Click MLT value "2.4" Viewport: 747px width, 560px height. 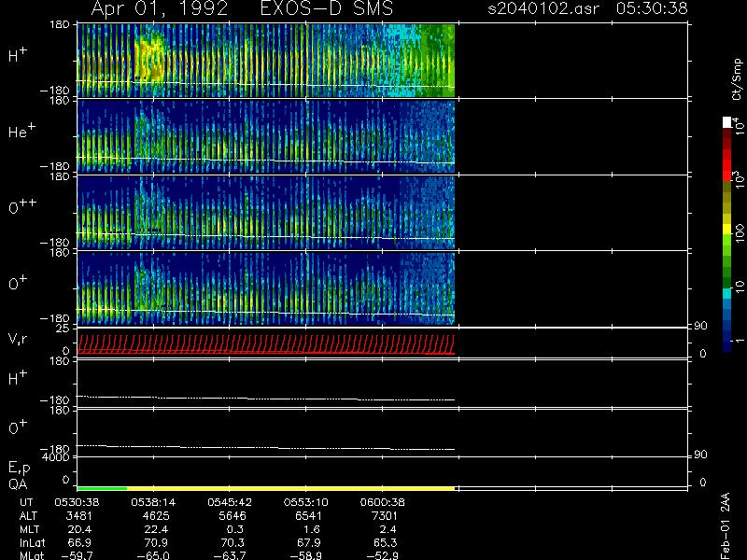click(388, 529)
